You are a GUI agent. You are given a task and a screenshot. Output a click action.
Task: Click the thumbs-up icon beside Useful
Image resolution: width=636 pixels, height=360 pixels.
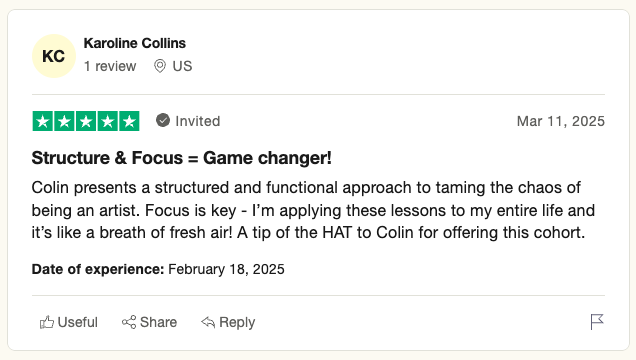pyautogui.click(x=47, y=322)
